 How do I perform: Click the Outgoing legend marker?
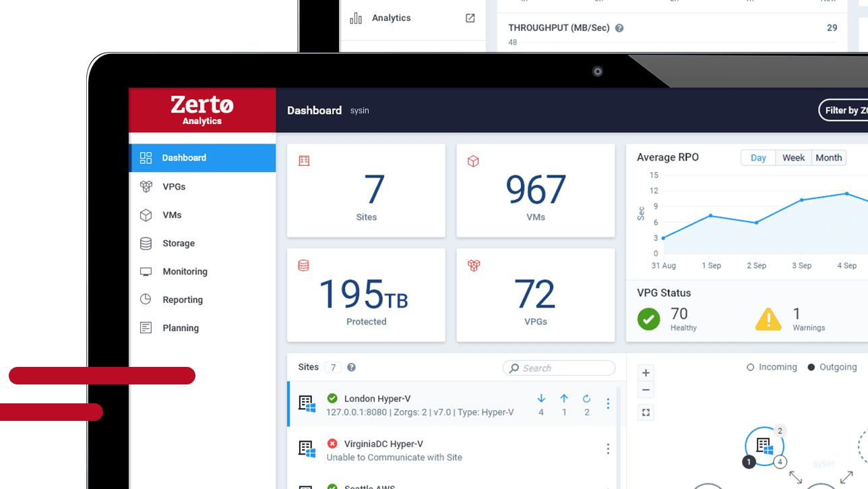(811, 368)
